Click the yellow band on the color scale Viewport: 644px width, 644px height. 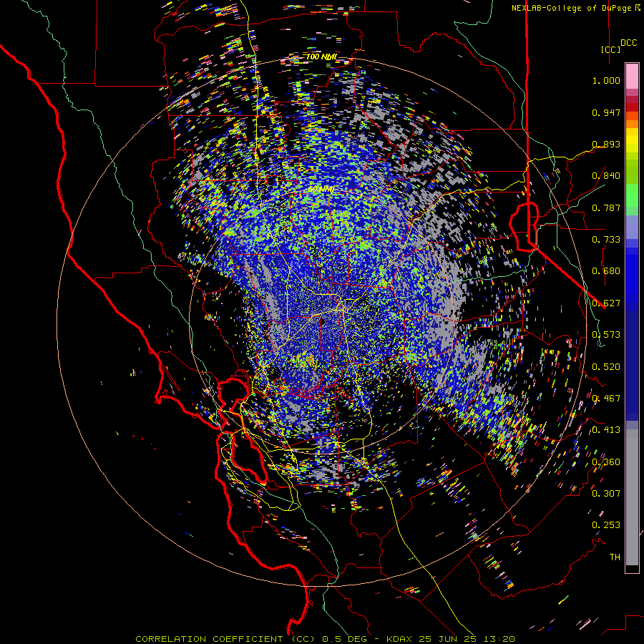632,140
